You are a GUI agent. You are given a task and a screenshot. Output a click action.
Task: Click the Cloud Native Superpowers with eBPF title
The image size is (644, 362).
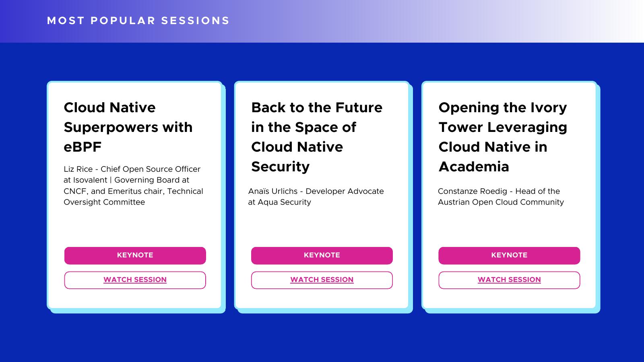tap(128, 127)
